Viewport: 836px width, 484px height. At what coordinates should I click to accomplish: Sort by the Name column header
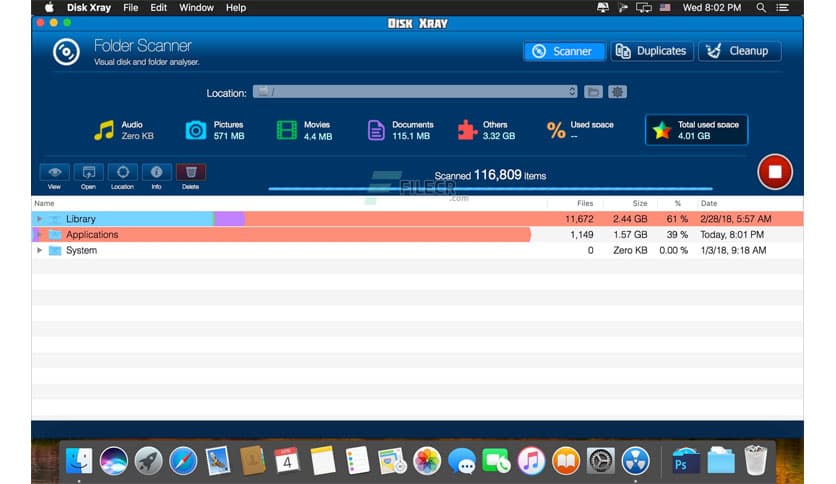click(x=44, y=203)
